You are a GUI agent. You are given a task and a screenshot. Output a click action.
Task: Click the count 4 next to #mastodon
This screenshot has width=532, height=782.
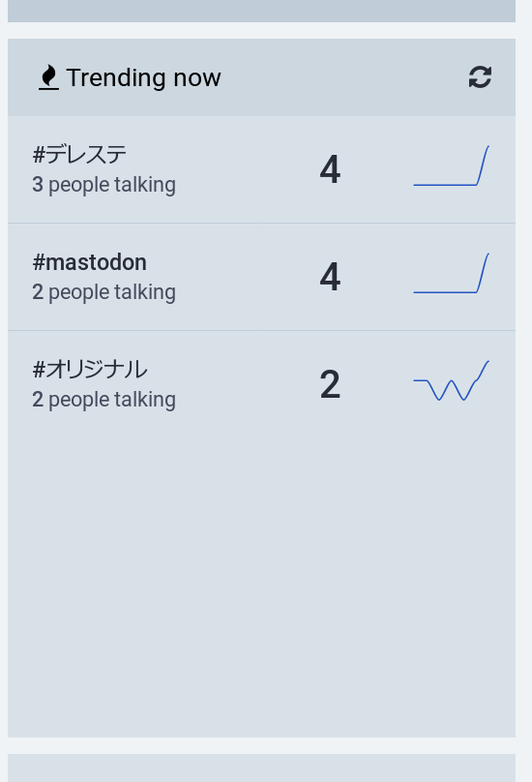[x=330, y=277]
